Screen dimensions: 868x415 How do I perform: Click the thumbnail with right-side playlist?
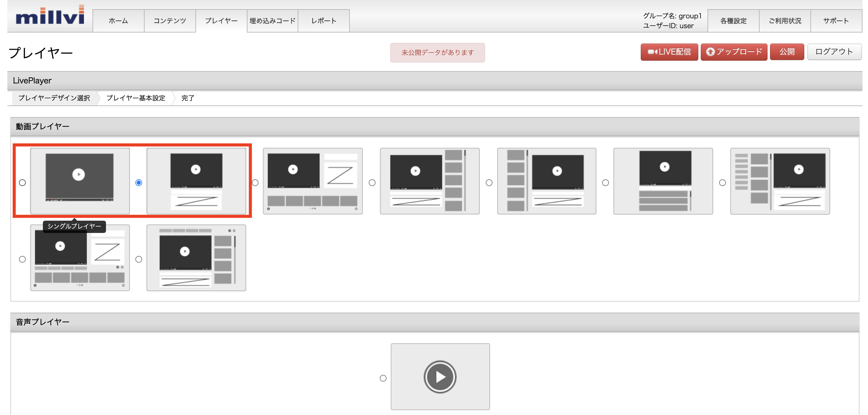(x=430, y=181)
